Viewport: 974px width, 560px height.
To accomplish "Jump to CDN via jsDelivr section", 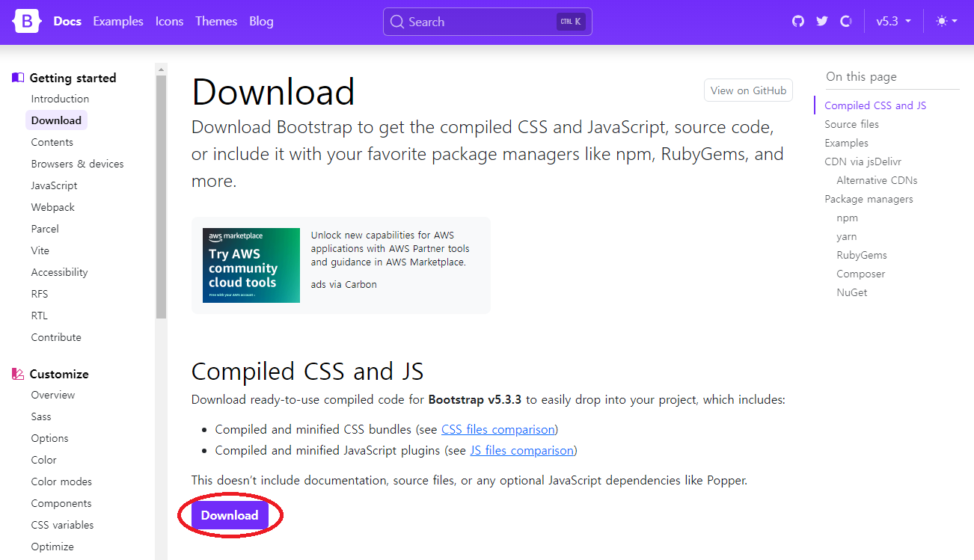I will click(863, 161).
